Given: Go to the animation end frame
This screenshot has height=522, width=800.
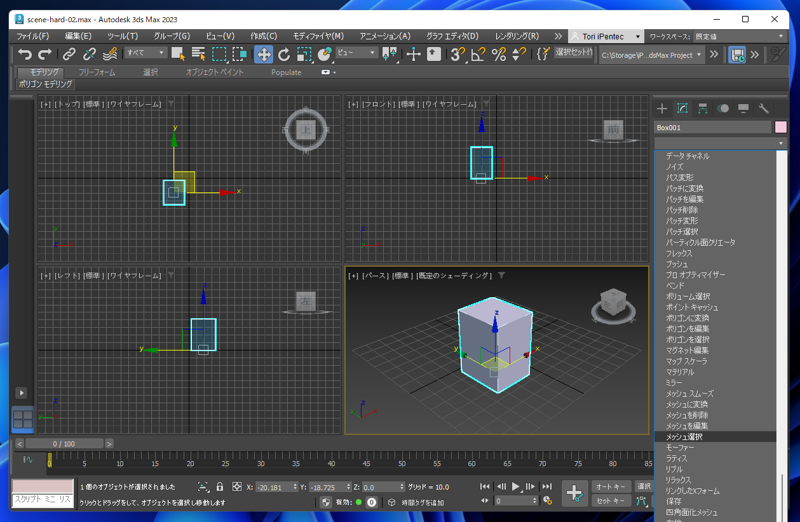Looking at the screenshot, I should point(547,486).
